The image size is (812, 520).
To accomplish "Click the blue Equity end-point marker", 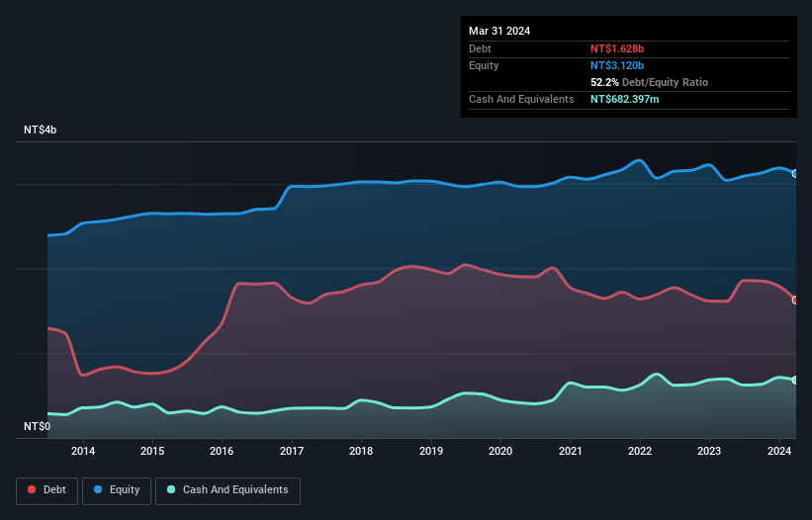I will pyautogui.click(x=795, y=174).
